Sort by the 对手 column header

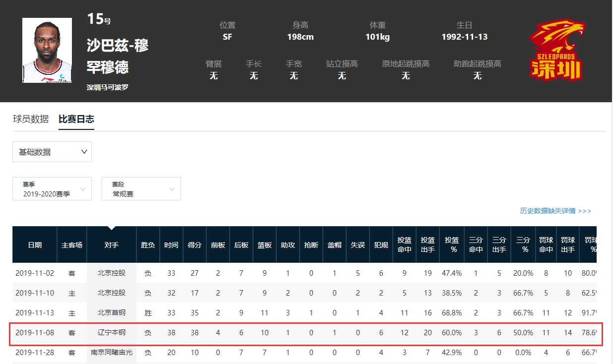(112, 245)
